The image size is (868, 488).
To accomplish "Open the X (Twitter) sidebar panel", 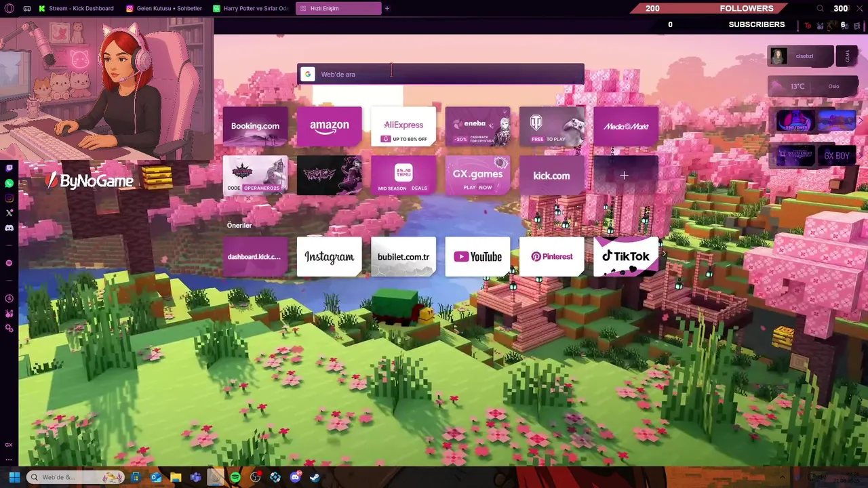I will click(x=9, y=213).
